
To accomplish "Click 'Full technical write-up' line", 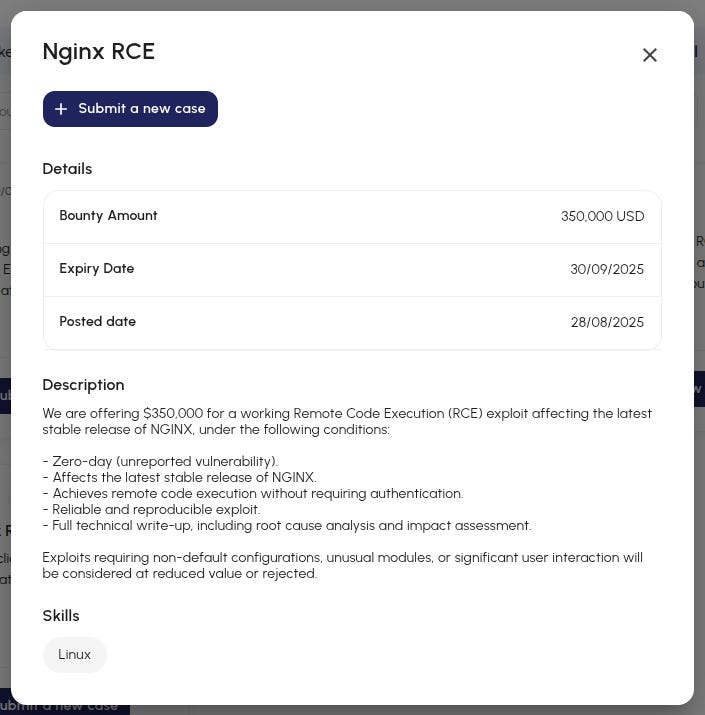I will (287, 525).
